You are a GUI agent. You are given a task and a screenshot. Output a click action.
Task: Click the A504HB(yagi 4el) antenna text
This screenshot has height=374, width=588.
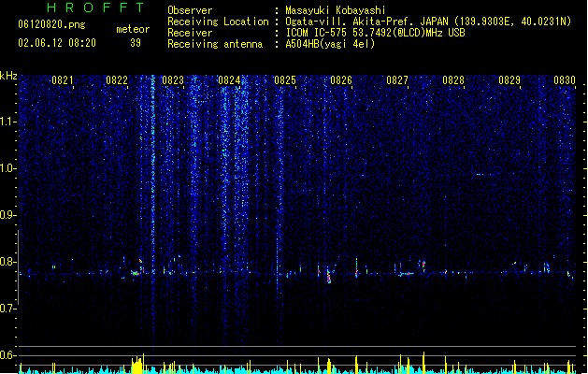[x=330, y=44]
